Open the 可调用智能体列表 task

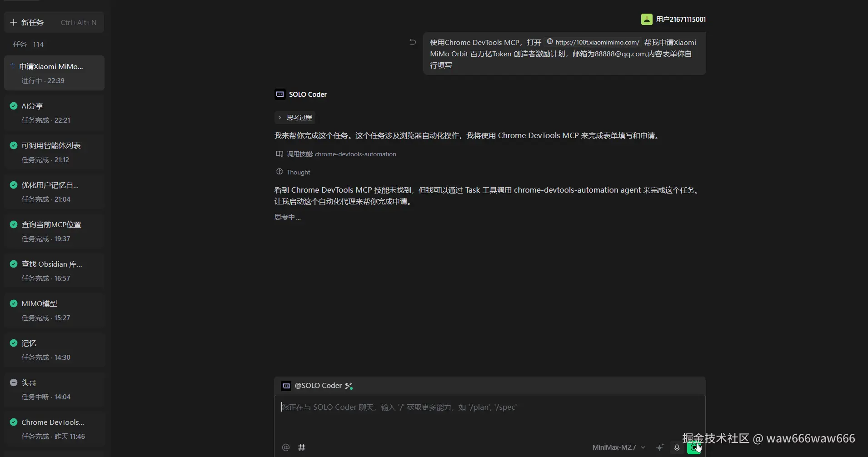click(54, 152)
